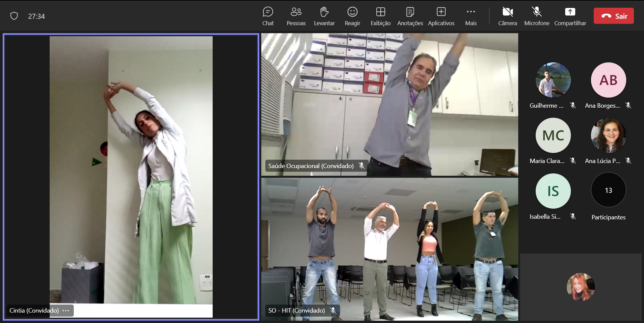Image resolution: width=644 pixels, height=323 pixels.
Task: Select Ana Borges AB avatar
Action: coord(608,80)
